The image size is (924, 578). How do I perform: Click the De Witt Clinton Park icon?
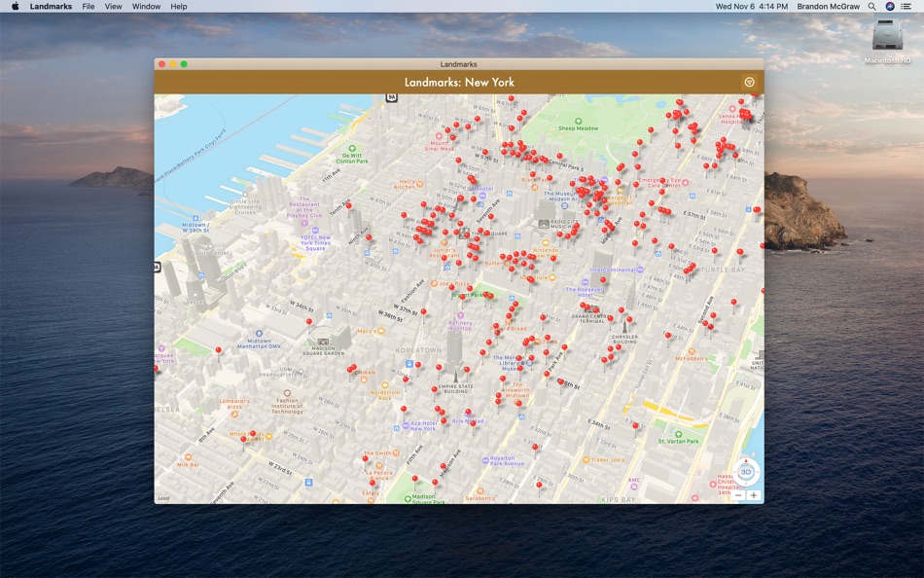click(352, 149)
